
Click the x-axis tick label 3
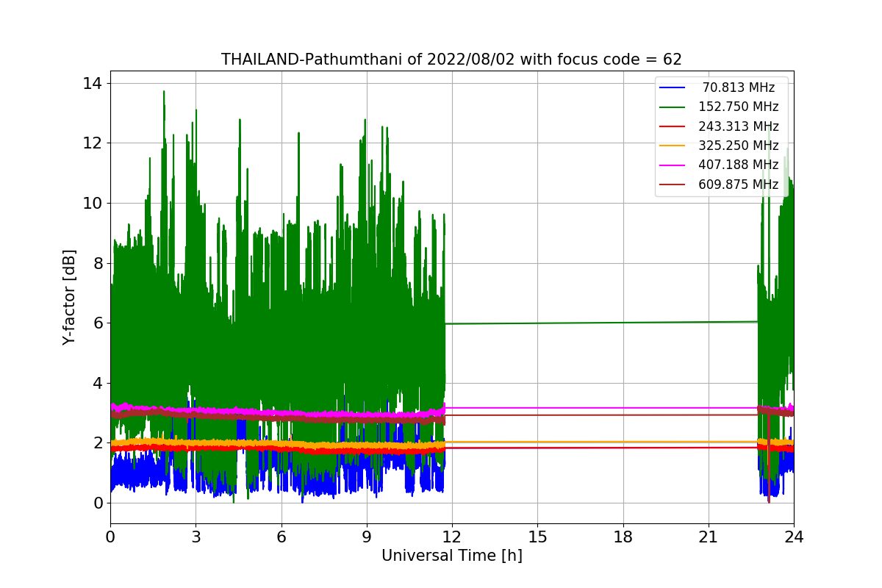[x=196, y=537]
